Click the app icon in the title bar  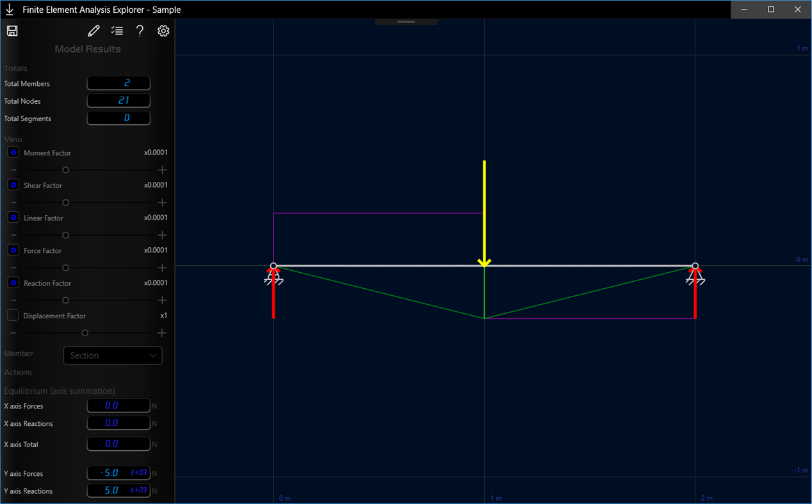coord(9,9)
